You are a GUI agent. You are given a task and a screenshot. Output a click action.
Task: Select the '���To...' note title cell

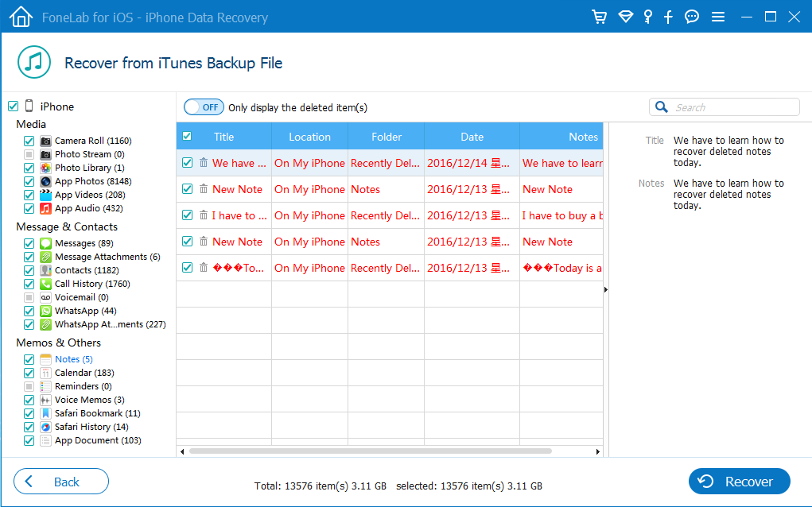[239, 268]
